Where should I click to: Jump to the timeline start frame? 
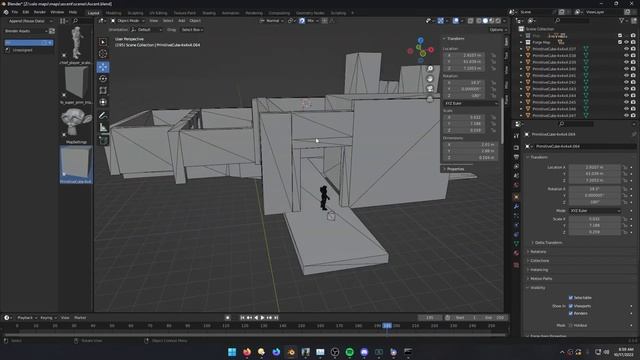coord(242,318)
